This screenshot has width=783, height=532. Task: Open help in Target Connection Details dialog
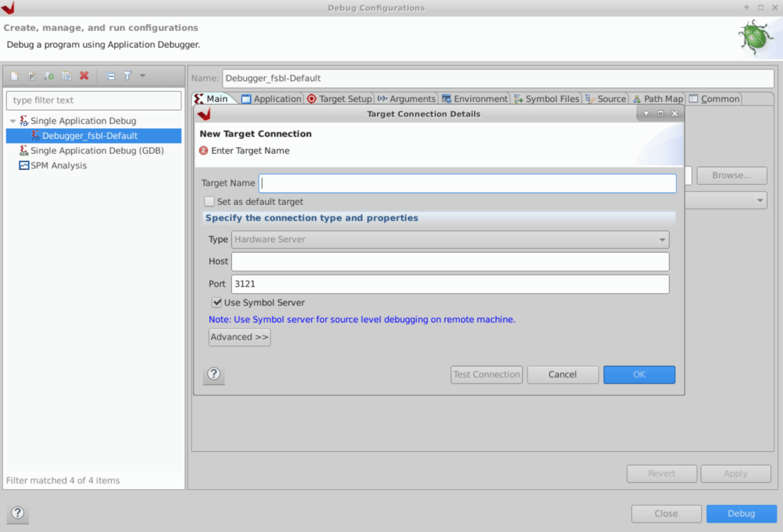tap(214, 374)
